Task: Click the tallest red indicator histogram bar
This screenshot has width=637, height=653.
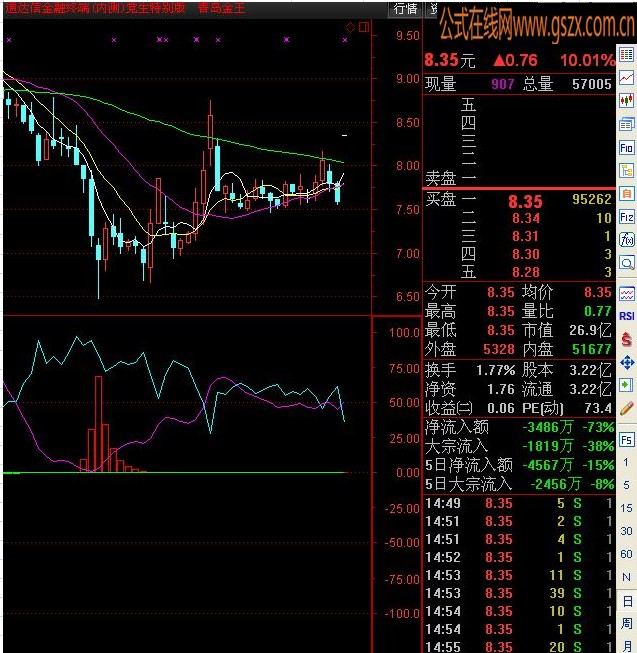Action: pos(99,424)
